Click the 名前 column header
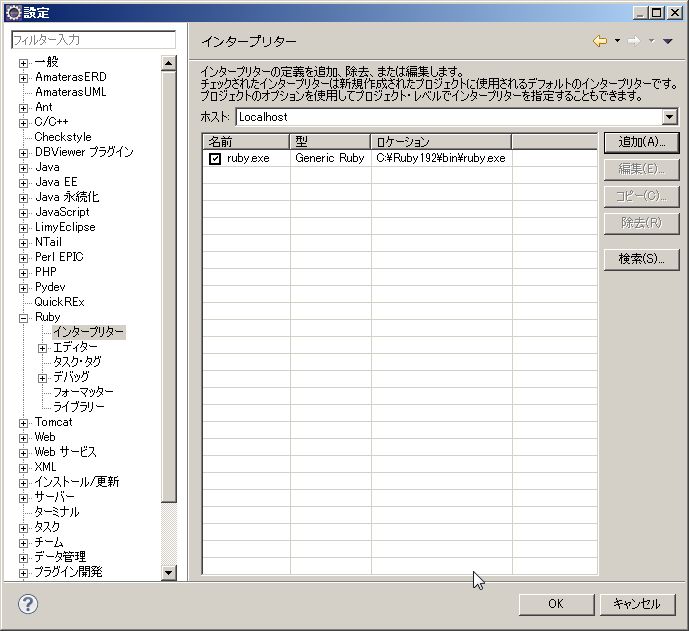Viewport: 689px width, 631px height. pos(246,141)
